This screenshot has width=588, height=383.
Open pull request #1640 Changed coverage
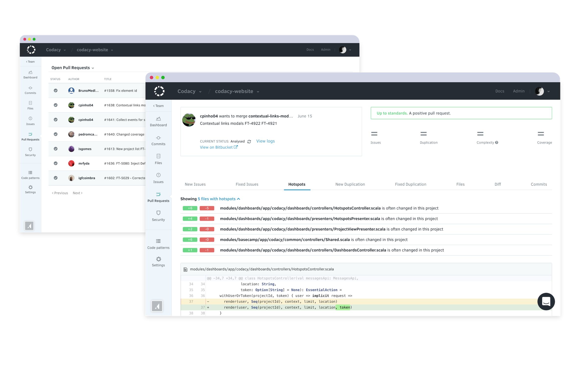[124, 134]
